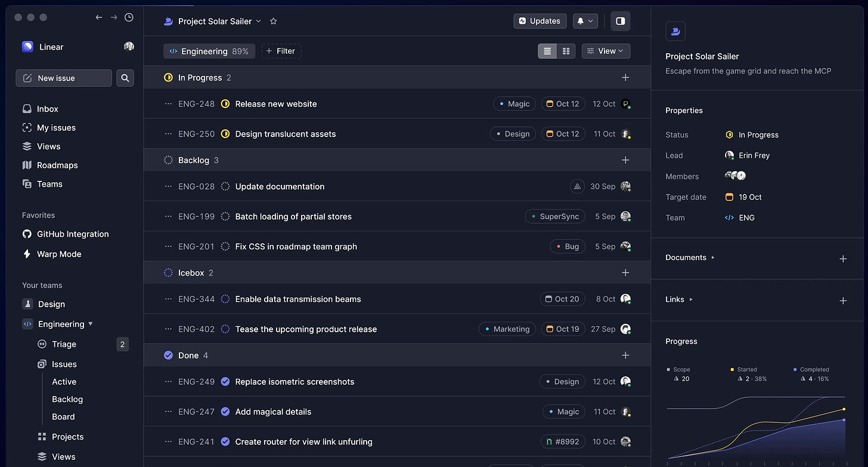The image size is (868, 467).
Task: Switch to board layout view
Action: point(565,51)
